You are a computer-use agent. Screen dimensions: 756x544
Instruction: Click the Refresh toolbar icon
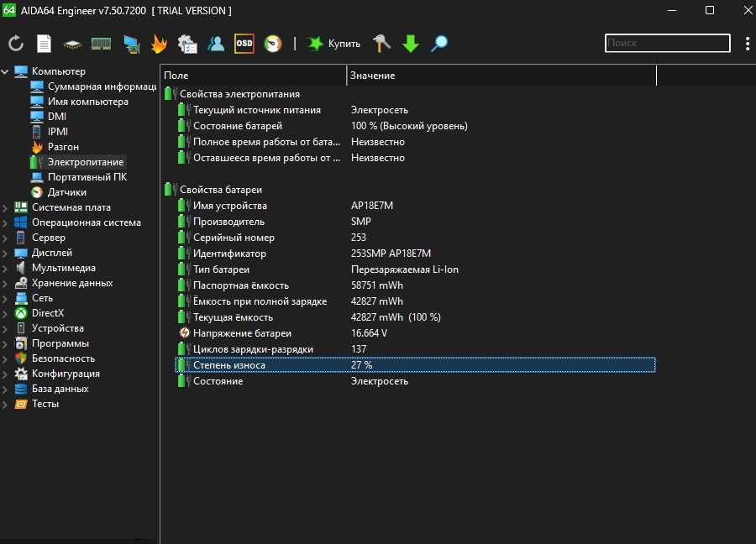pos(16,44)
